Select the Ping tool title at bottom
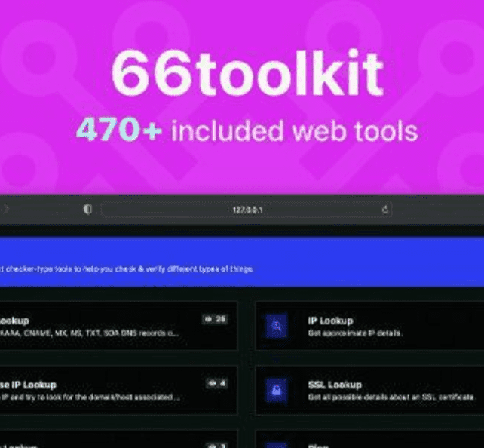 317,445
